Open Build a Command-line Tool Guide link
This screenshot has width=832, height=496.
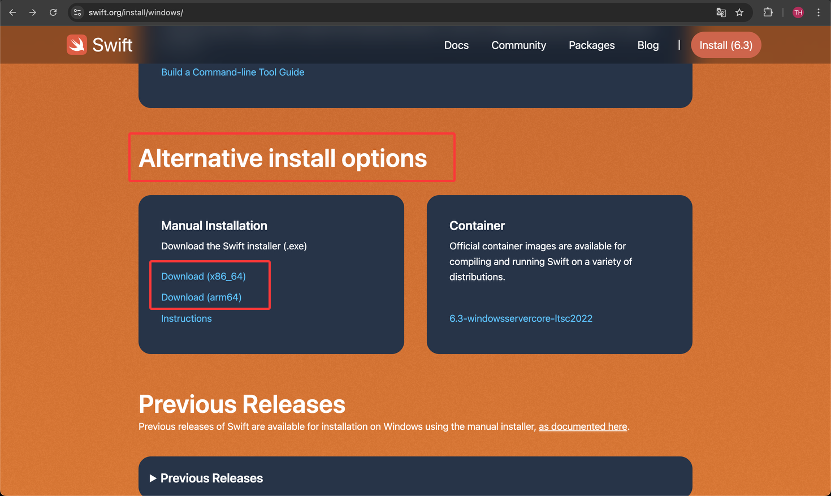[232, 72]
